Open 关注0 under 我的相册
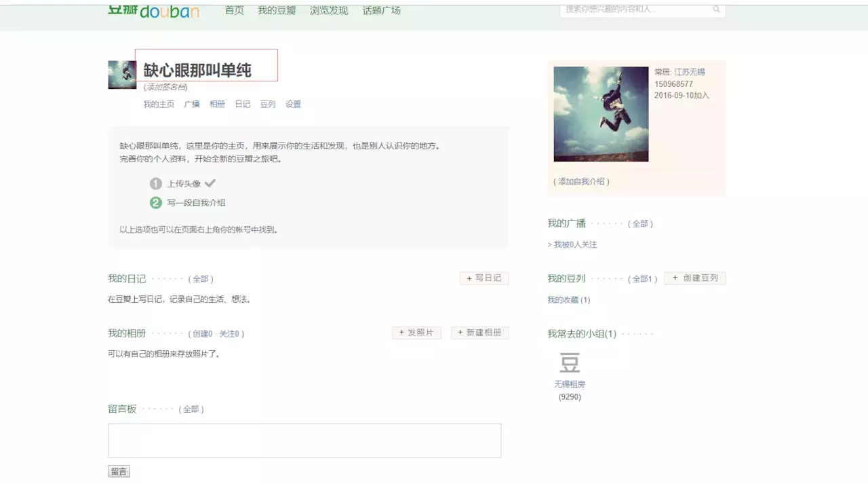This screenshot has width=868, height=484. point(229,334)
